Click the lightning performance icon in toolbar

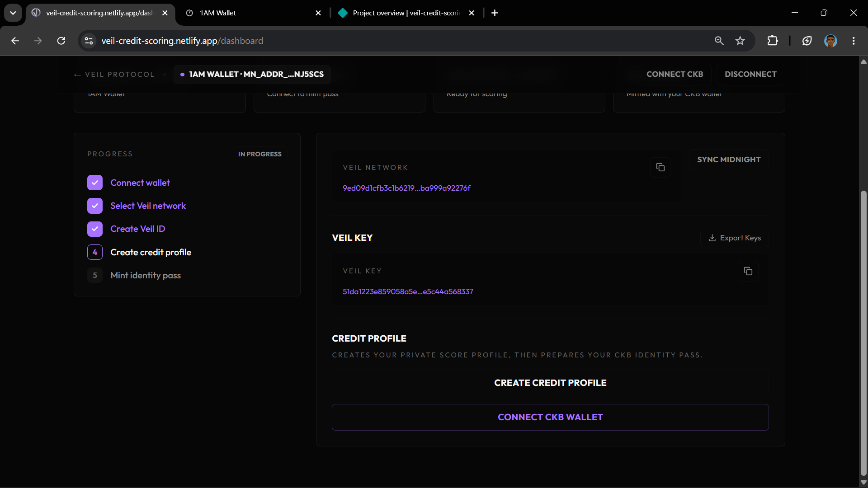(807, 41)
